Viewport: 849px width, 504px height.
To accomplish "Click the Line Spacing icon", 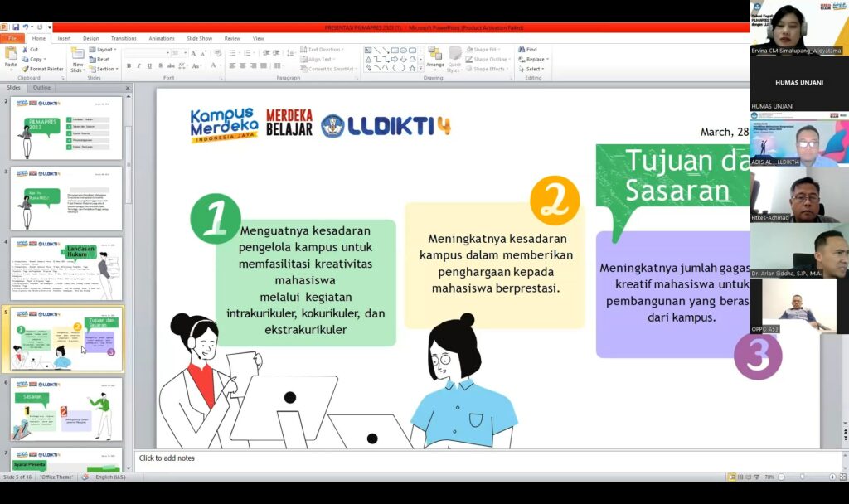I will tap(290, 53).
